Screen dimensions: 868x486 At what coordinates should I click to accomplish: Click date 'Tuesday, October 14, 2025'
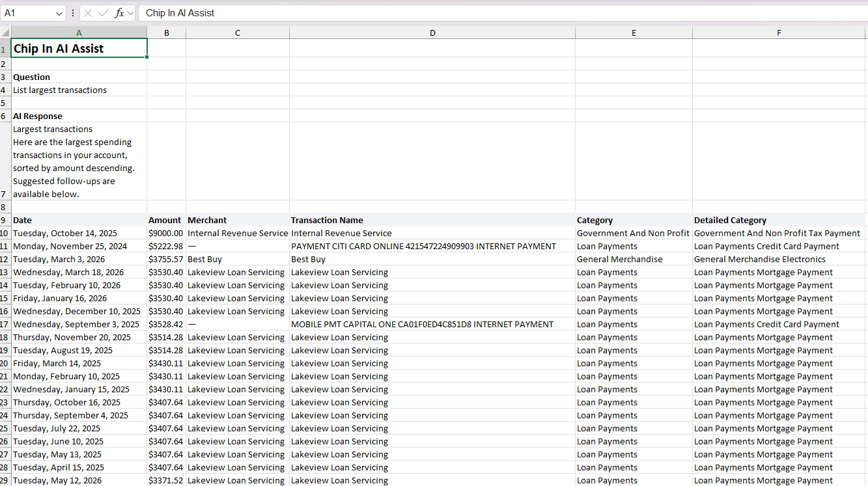point(79,233)
